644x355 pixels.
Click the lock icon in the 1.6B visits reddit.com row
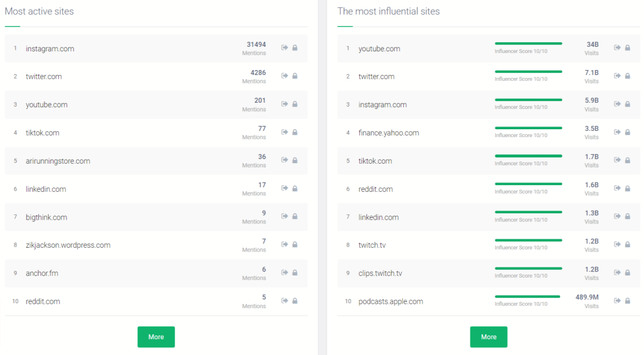click(x=628, y=189)
